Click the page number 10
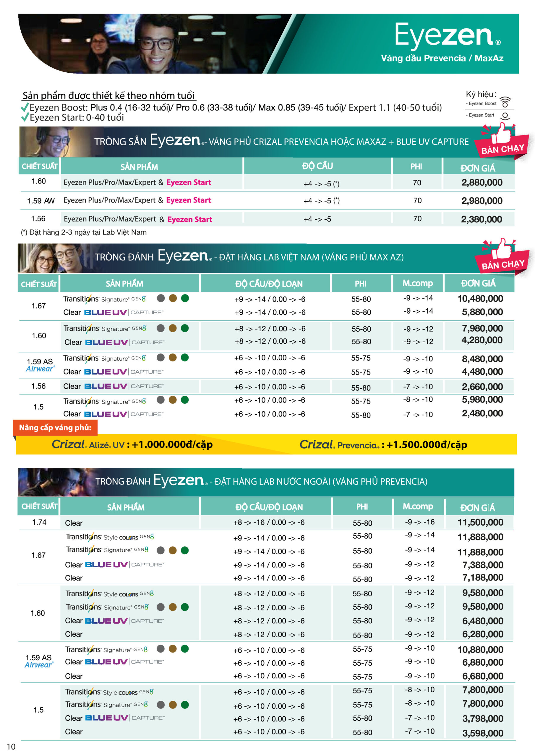 (11, 747)
